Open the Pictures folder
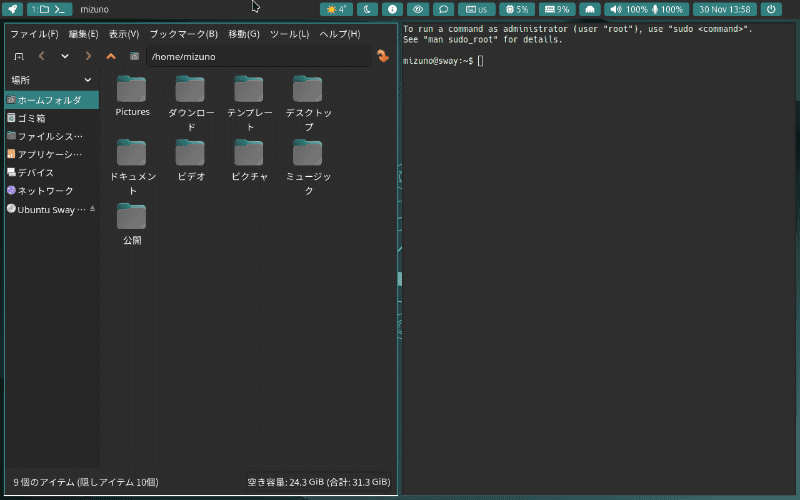 pyautogui.click(x=132, y=96)
